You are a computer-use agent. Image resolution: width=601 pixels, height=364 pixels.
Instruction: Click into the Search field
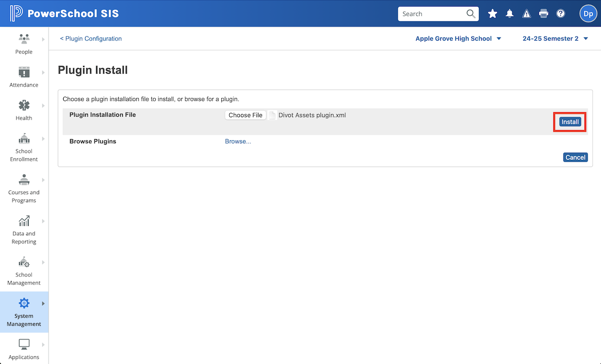point(432,14)
